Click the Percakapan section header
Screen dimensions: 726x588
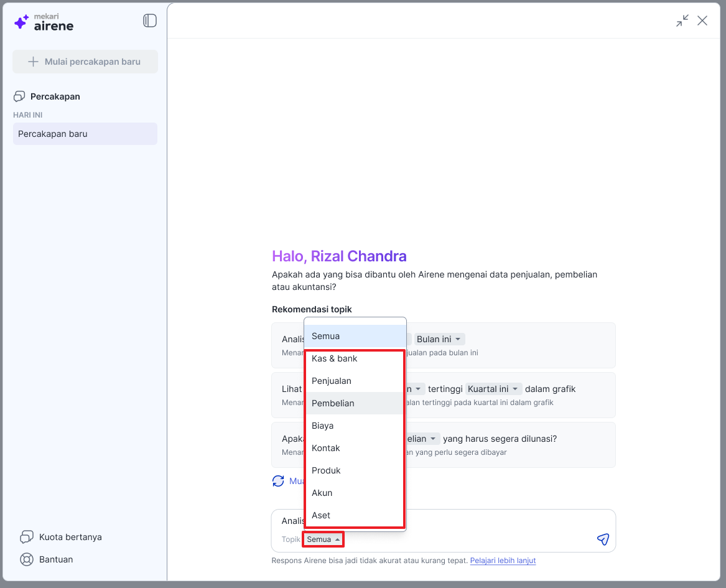[55, 96]
